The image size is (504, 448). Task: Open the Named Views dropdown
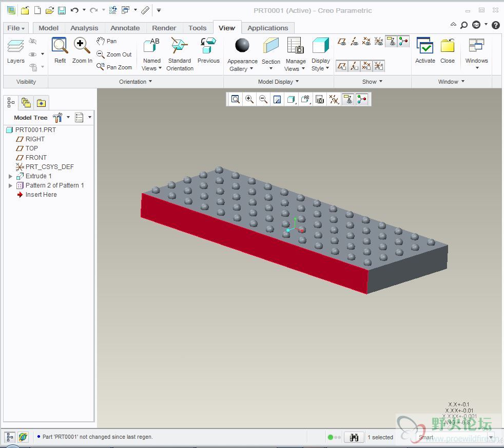pos(151,64)
